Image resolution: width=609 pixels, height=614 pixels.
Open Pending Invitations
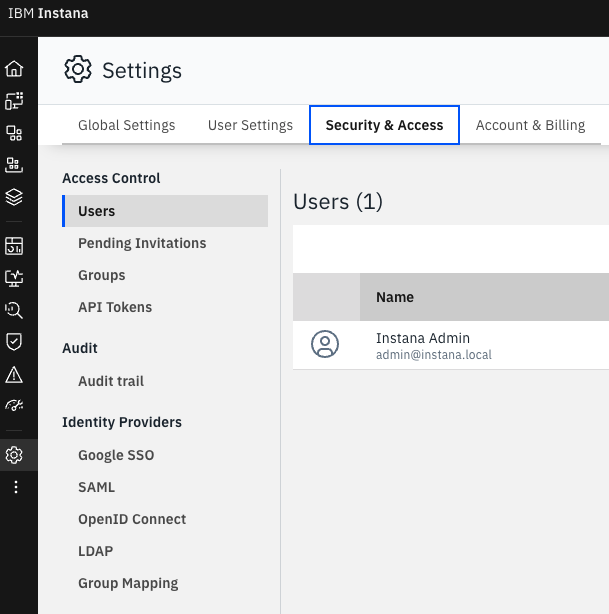click(165, 243)
